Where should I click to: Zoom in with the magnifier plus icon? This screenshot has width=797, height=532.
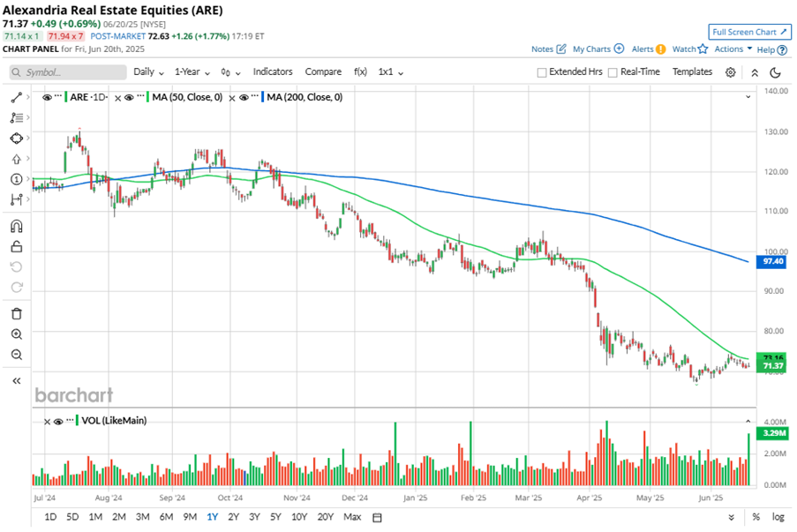point(16,334)
